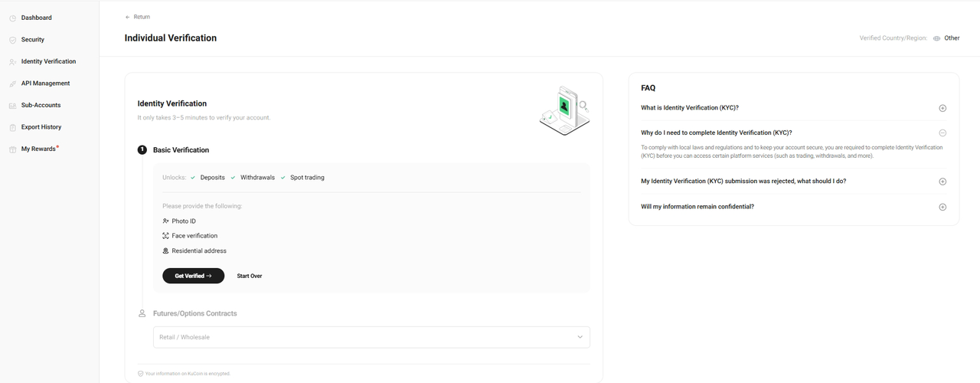Click the Security shield icon
The width and height of the screenshot is (980, 383).
12,40
